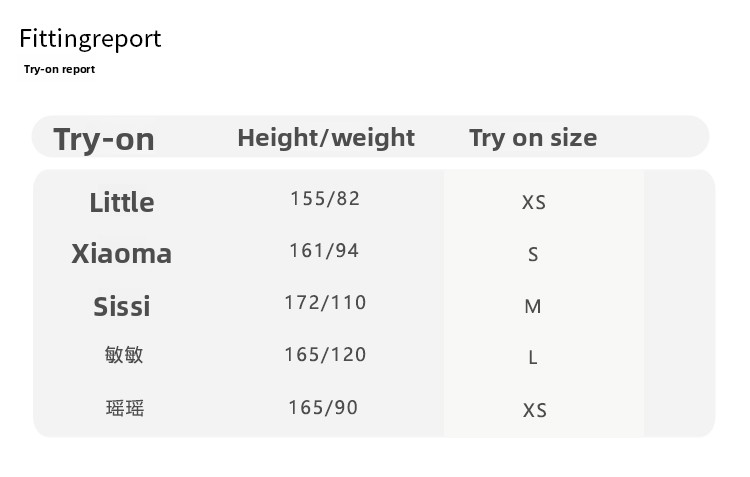The height and width of the screenshot is (477, 750).
Task: Select the Try on size header
Action: pos(533,137)
